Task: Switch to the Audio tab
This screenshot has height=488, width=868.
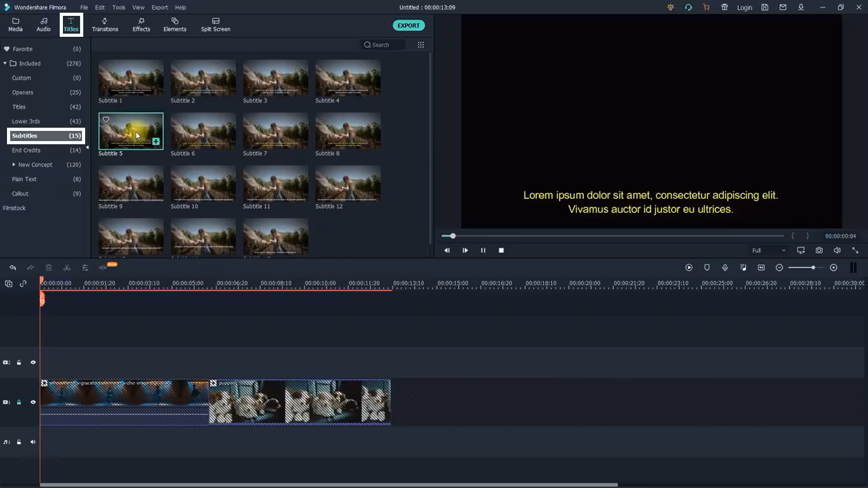Action: (x=43, y=25)
